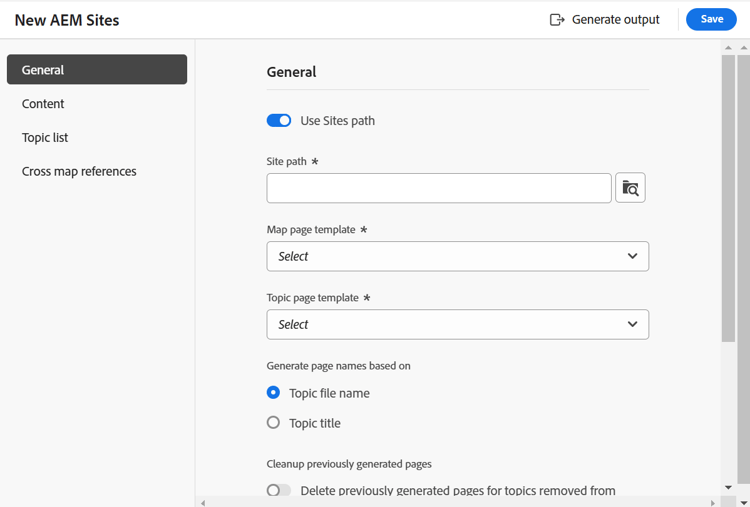Click the Generate output export icon
Screen dimensions: 750x507
click(557, 19)
